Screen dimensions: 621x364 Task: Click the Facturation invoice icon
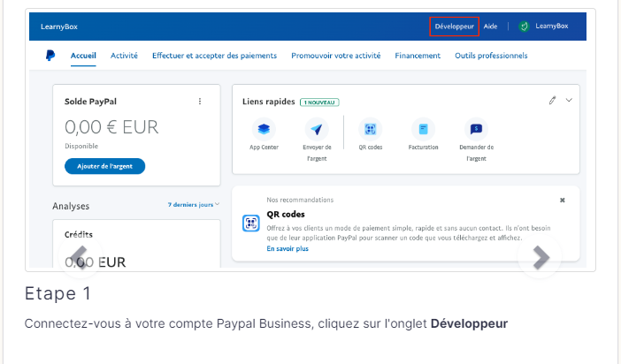(x=423, y=129)
